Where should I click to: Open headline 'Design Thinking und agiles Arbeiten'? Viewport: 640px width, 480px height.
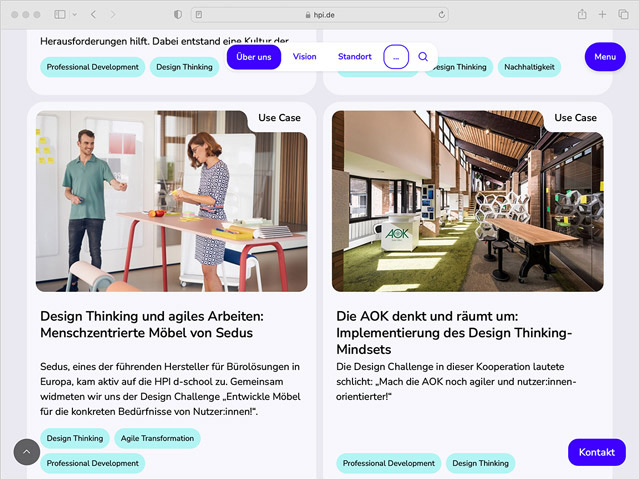(x=152, y=324)
